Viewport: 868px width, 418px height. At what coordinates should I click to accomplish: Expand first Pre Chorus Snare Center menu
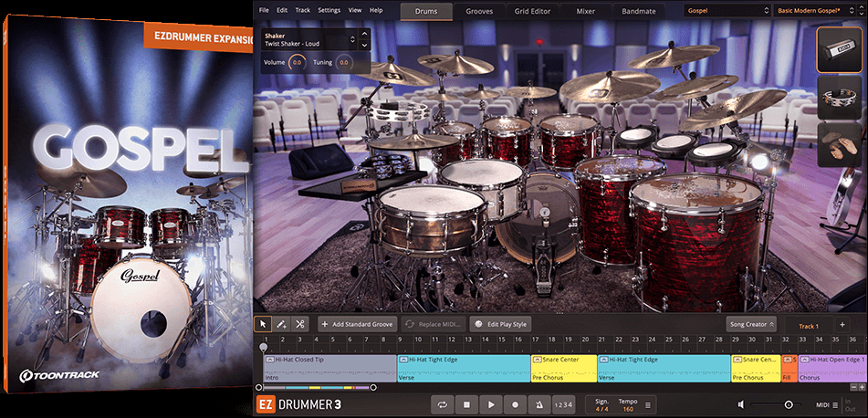[537, 360]
